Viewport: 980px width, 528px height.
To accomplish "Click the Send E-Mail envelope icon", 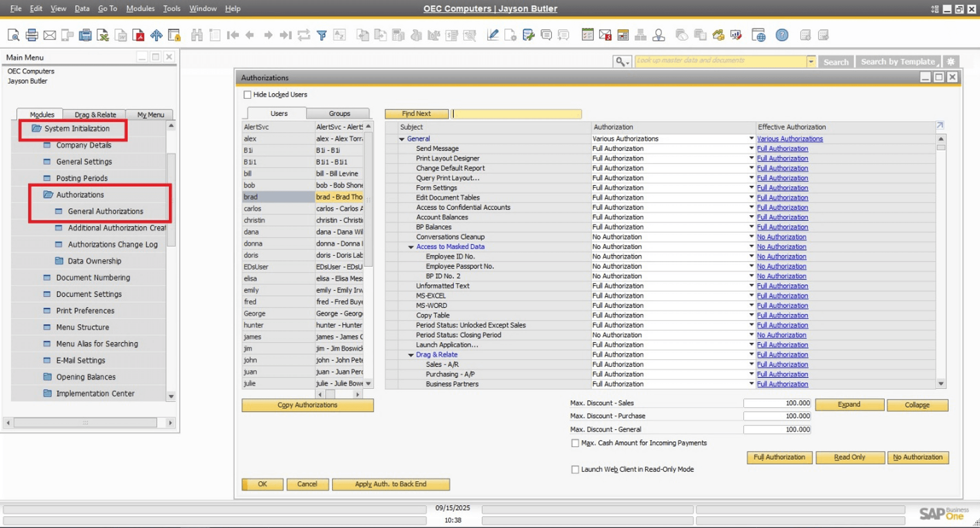I will (49, 35).
